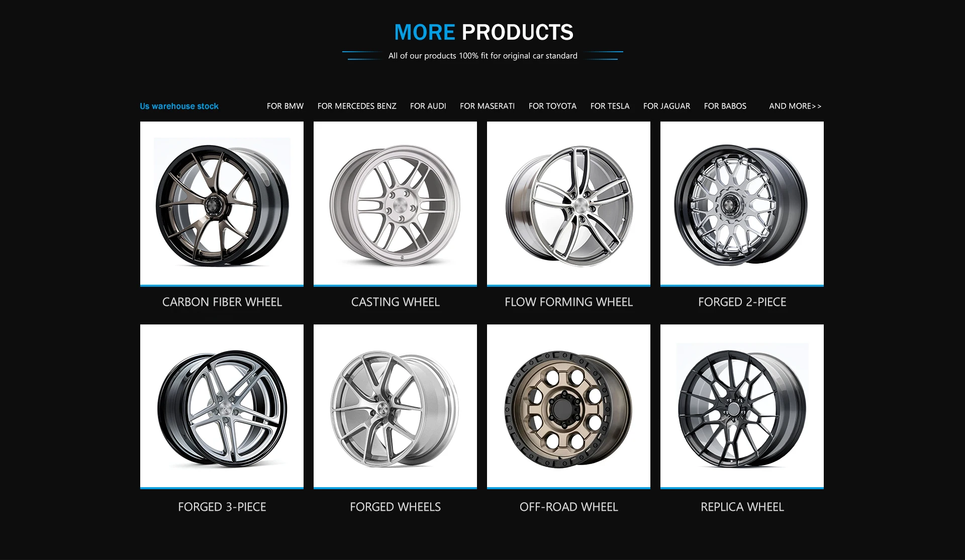Open the FOR AUDI category
The image size is (965, 560).
[x=428, y=106]
